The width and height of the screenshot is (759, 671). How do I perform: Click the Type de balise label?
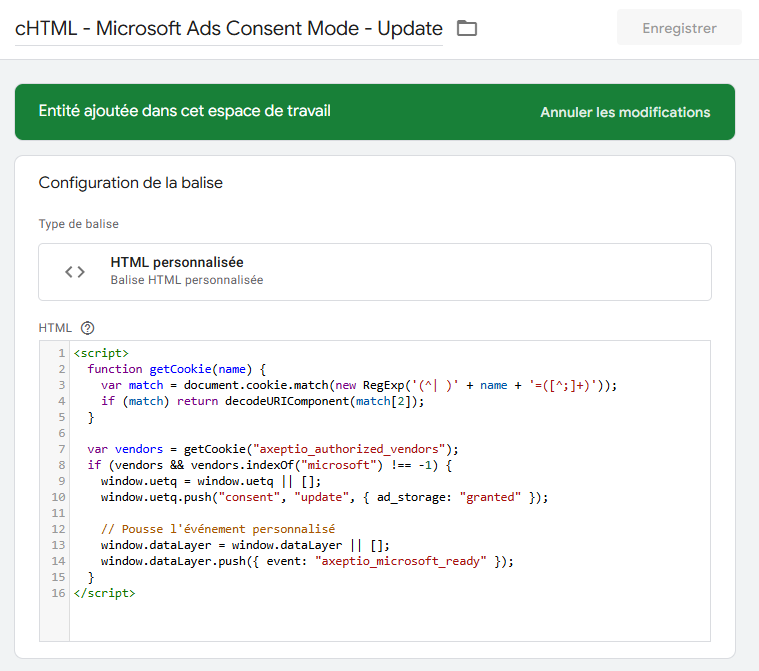pos(78,224)
